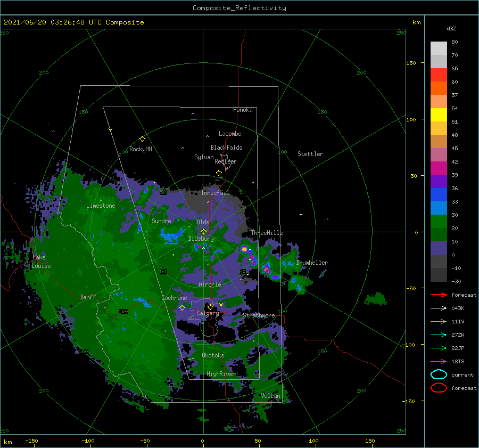Viewport: 479px width, 448px height.
Task: Click yellow diamond marker below RedDeer
Action: (x=219, y=173)
